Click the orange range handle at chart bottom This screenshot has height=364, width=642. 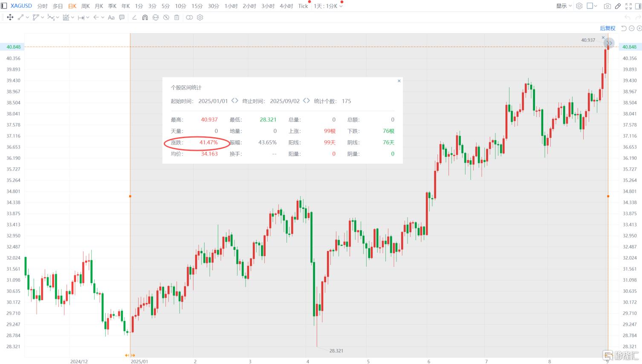click(x=130, y=355)
